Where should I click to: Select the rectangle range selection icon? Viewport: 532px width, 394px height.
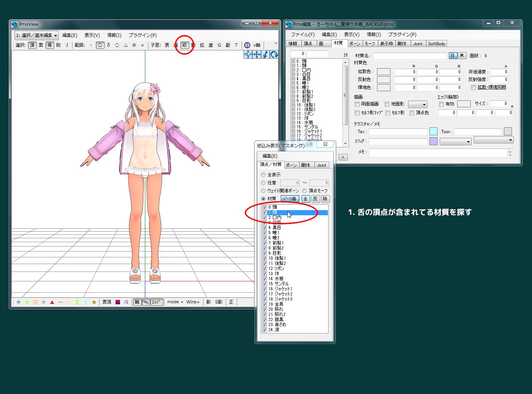pyautogui.click(x=100, y=45)
